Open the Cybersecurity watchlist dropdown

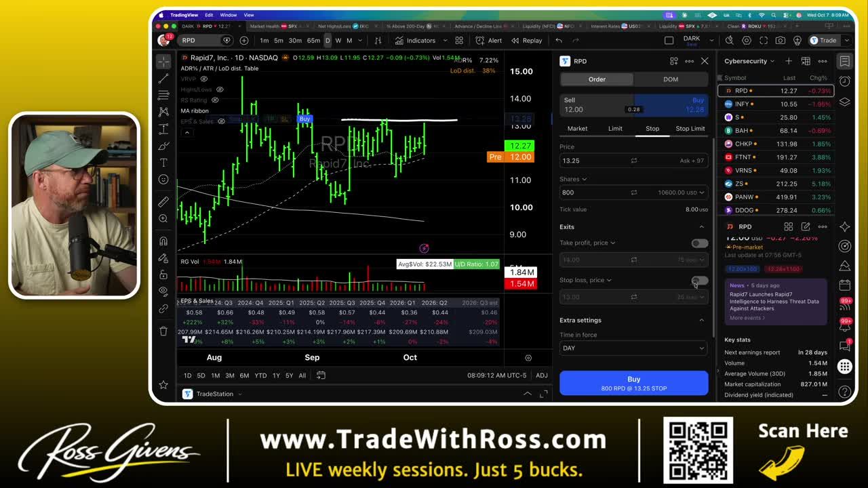(749, 61)
